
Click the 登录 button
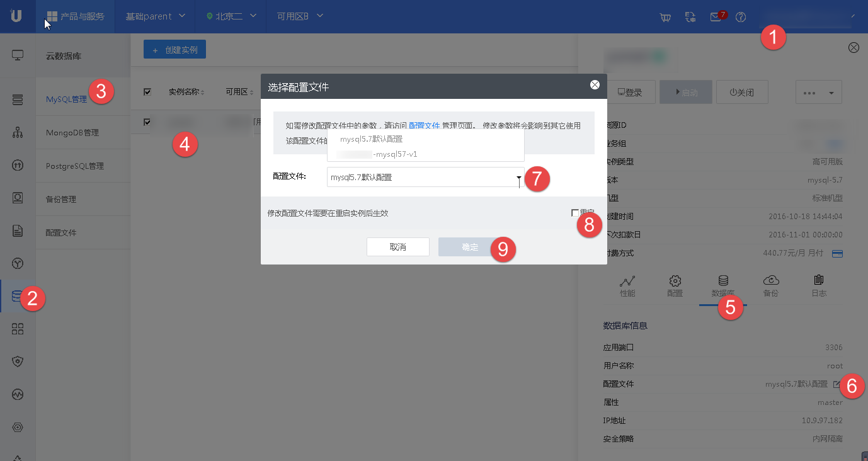click(630, 93)
